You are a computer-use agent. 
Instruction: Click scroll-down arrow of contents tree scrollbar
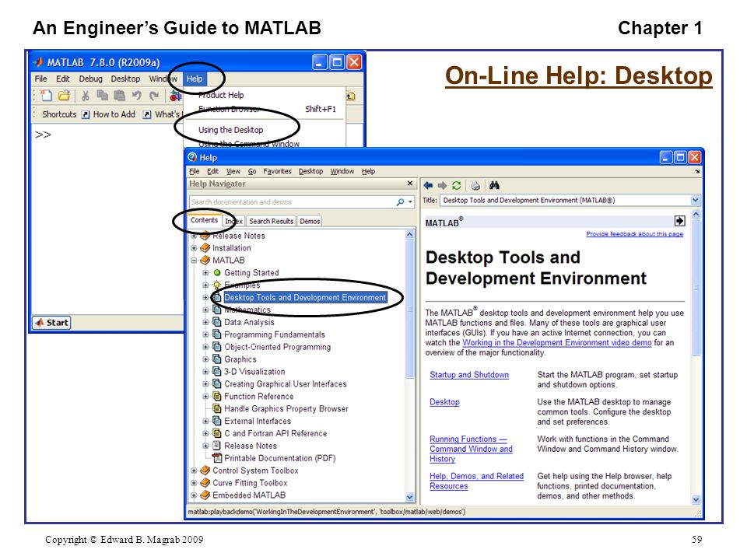[x=410, y=497]
